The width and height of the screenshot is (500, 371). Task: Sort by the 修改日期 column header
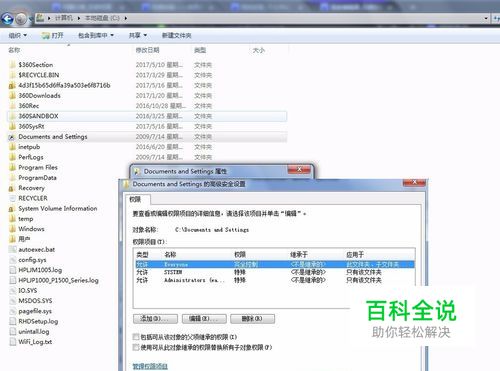(x=147, y=50)
